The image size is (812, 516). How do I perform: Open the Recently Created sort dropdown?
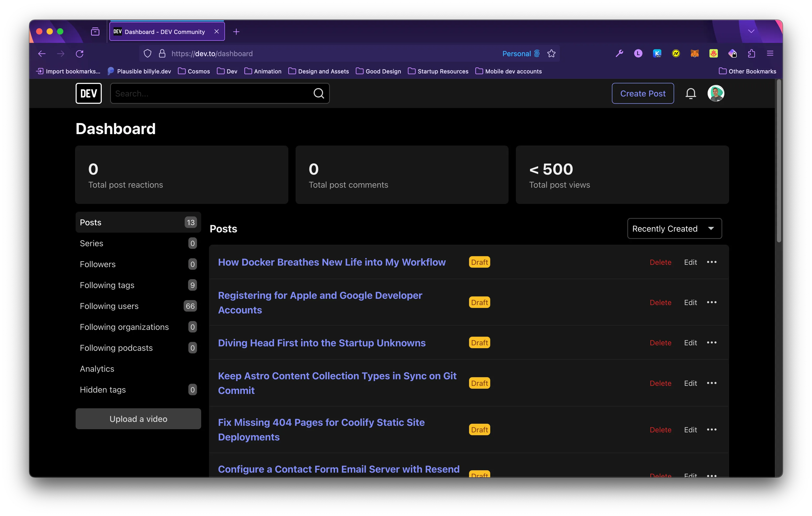674,228
